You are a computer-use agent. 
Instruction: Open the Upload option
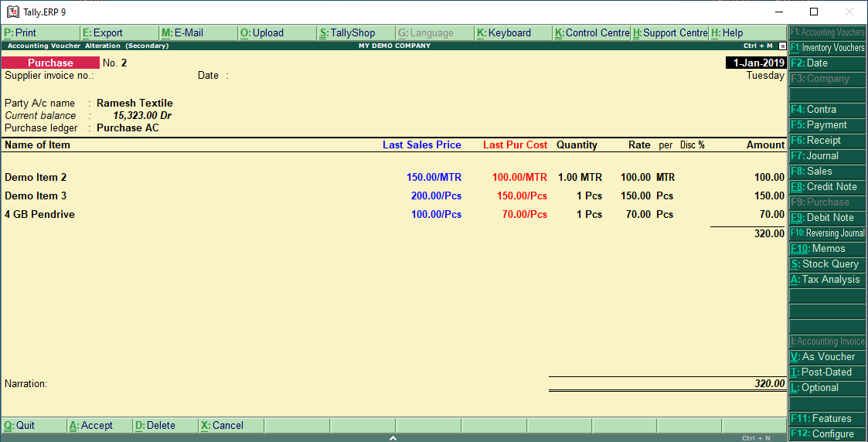click(x=277, y=33)
